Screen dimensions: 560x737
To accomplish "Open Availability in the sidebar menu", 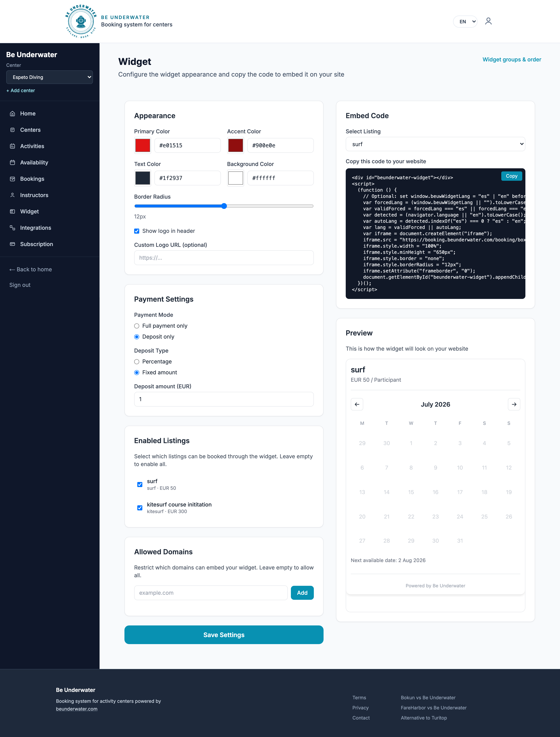I will pyautogui.click(x=49, y=163).
